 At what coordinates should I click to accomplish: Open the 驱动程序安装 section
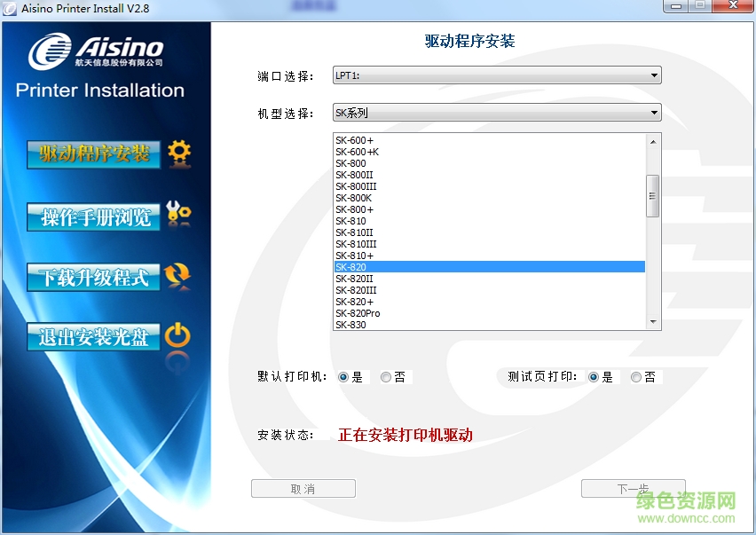(x=93, y=153)
